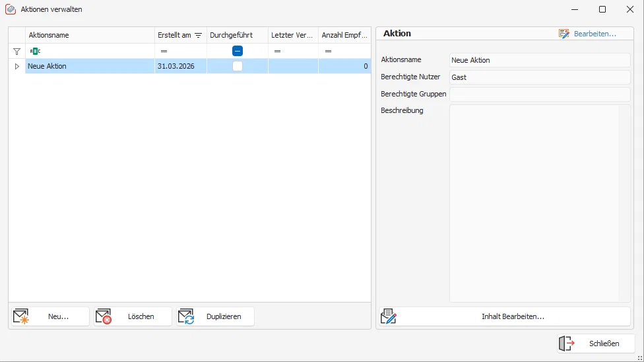Open the ABC text filter operator icon

[36, 51]
